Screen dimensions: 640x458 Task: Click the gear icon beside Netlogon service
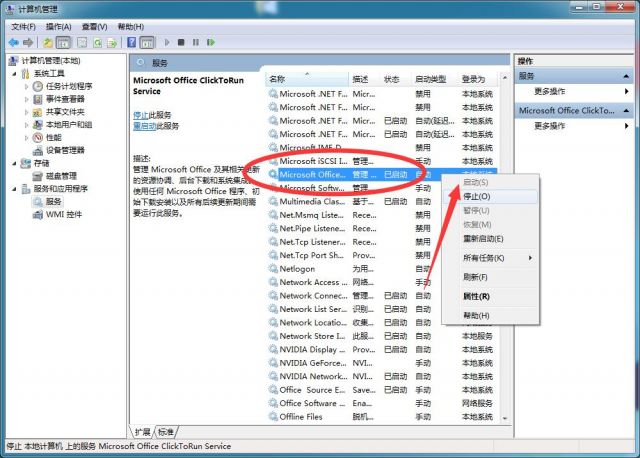click(273, 269)
